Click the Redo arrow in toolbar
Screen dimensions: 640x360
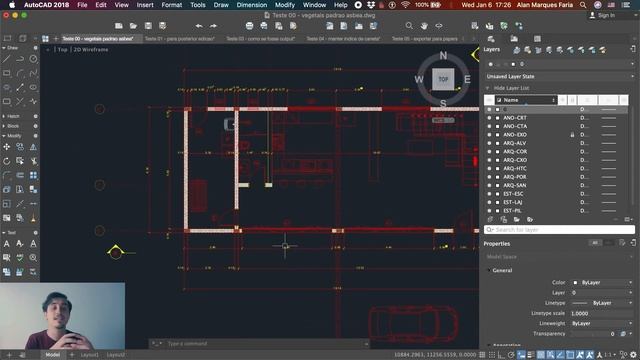point(213,26)
